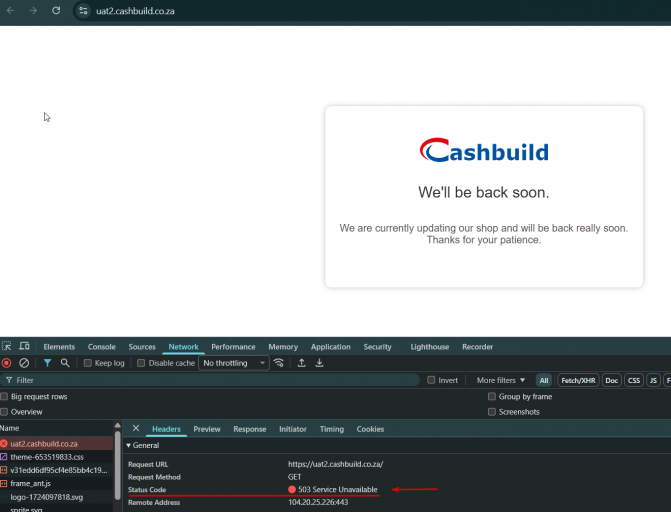Import HAR file upload icon
671x512 pixels.
pos(302,363)
